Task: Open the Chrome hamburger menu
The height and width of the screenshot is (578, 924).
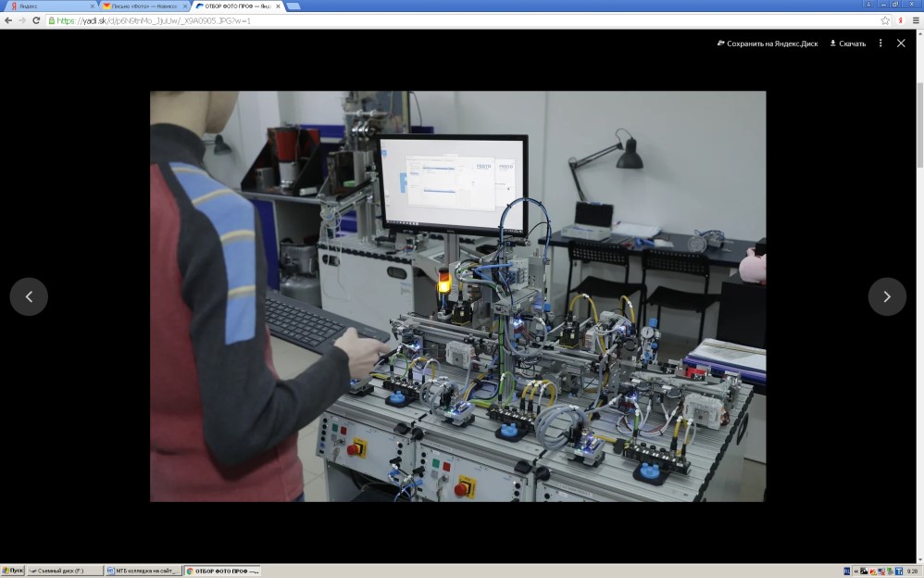Action: pos(916,20)
